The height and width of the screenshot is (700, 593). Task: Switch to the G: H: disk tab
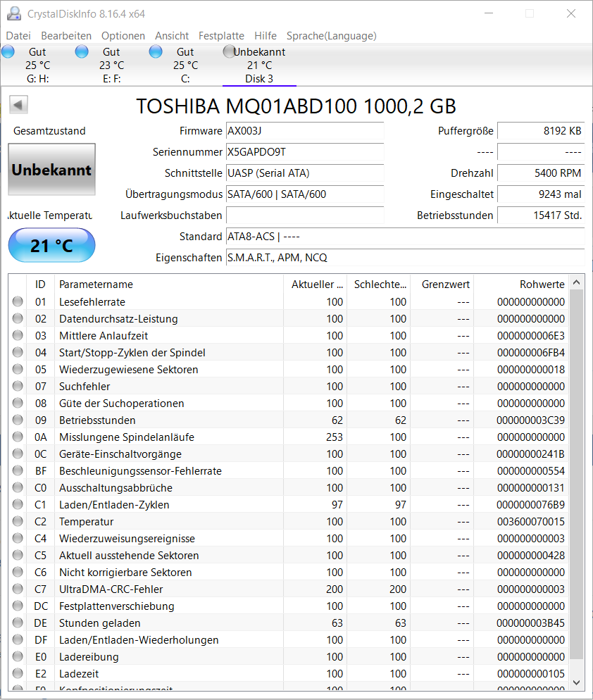point(37,65)
